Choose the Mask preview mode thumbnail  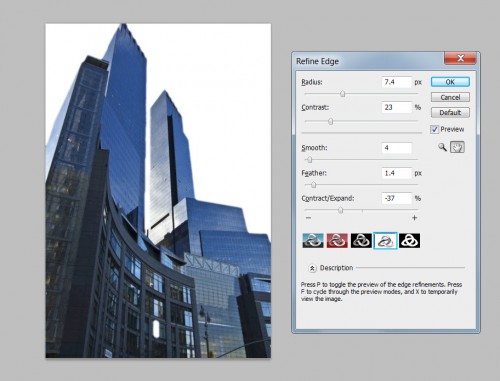[409, 240]
